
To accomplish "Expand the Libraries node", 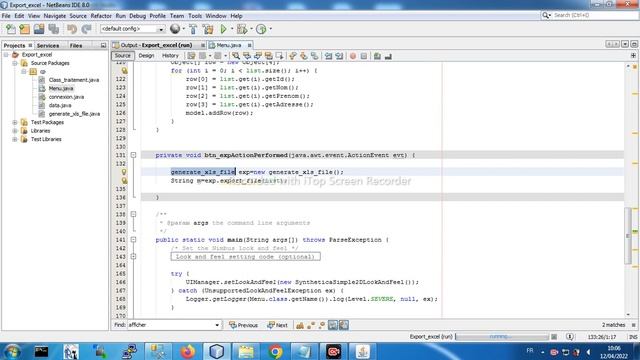I will pos(15,131).
